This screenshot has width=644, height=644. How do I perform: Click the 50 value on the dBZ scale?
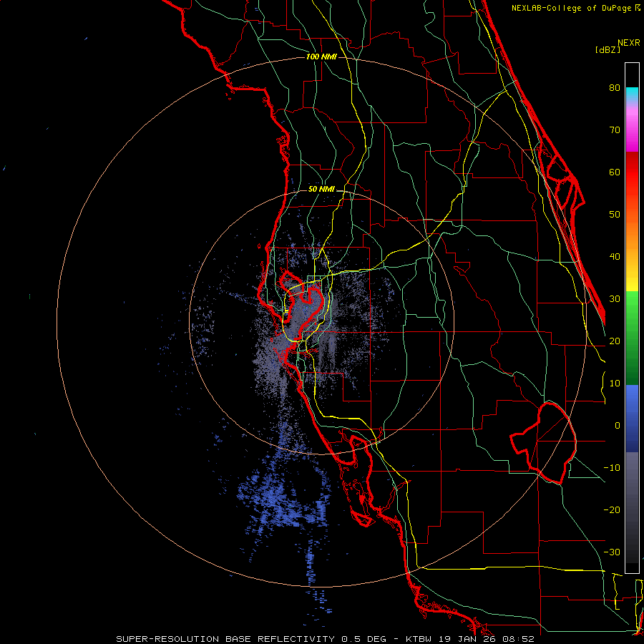coord(615,215)
